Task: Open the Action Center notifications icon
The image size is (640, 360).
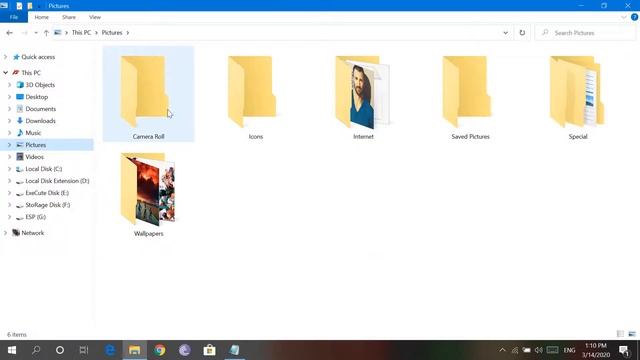Action: 624,350
